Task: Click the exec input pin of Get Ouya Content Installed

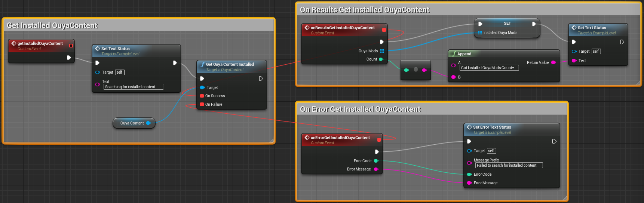Action: 202,79
